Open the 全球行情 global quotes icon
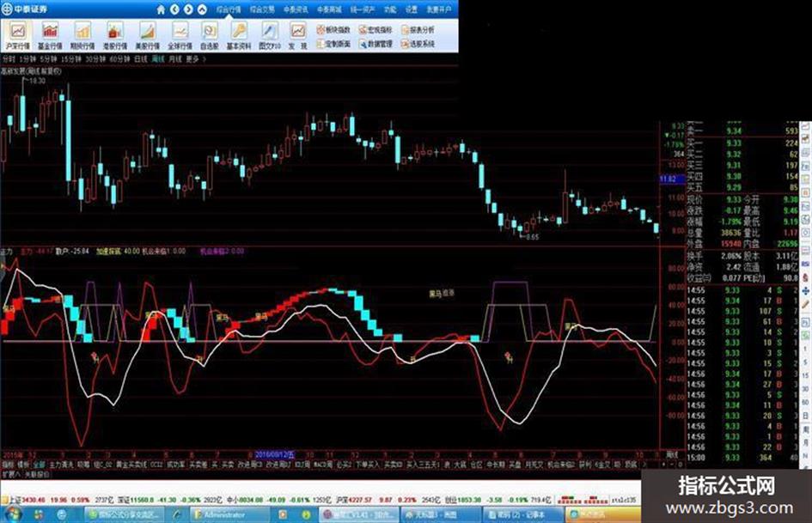This screenshot has width=812, height=523. [180, 36]
